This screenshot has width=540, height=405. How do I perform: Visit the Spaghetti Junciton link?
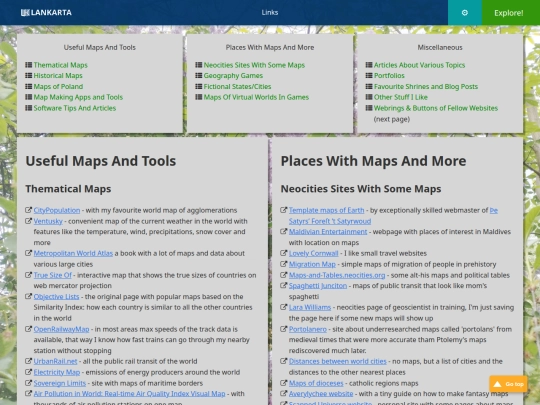pos(318,286)
